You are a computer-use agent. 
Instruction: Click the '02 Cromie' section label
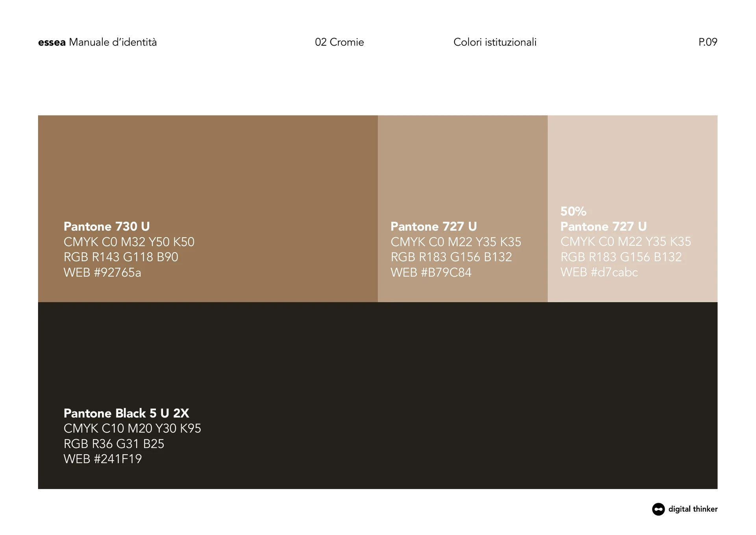coord(339,42)
